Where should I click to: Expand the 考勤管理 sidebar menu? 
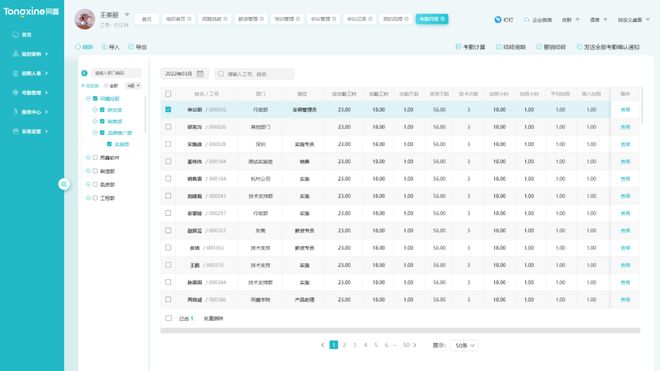30,92
